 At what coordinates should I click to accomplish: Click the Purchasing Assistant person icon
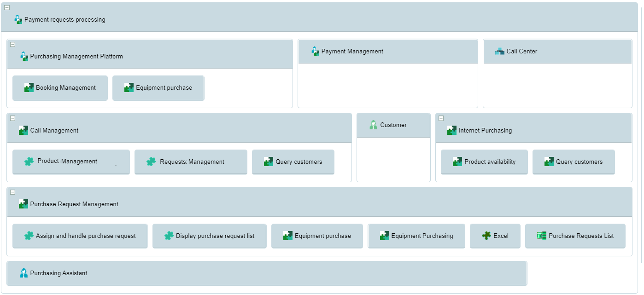(x=24, y=273)
